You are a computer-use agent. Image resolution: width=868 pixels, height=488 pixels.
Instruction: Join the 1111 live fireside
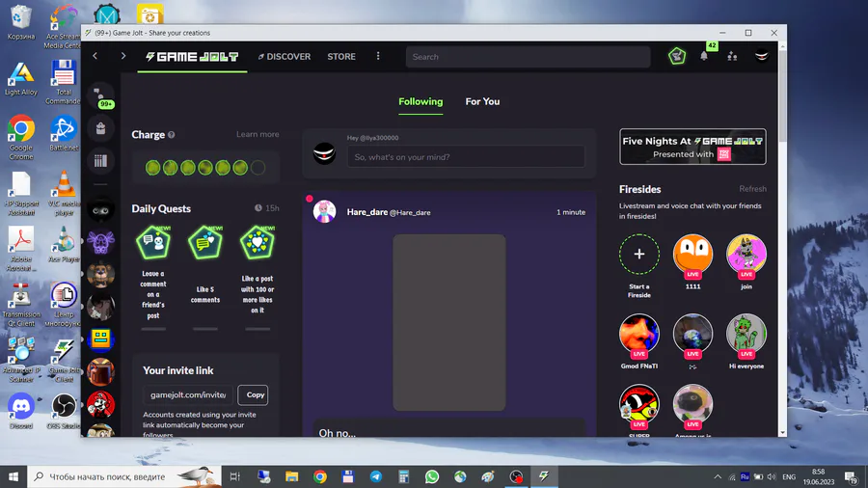click(x=692, y=255)
